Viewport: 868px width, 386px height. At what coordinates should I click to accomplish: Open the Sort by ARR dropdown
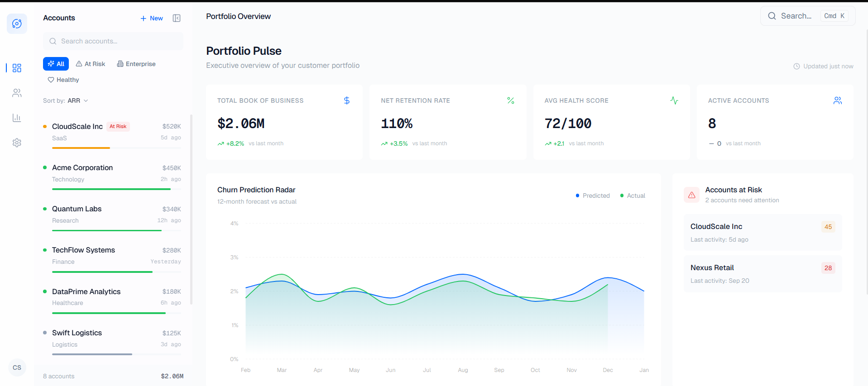pos(66,100)
